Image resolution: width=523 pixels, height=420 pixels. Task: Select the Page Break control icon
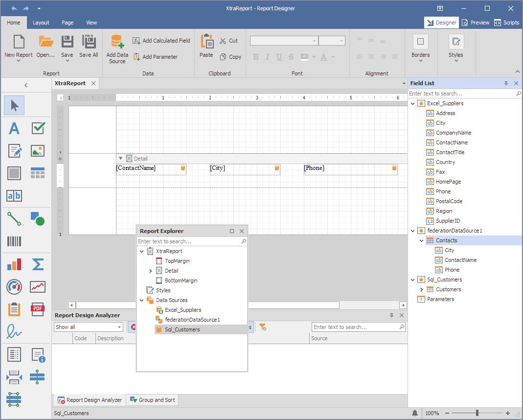(14, 377)
